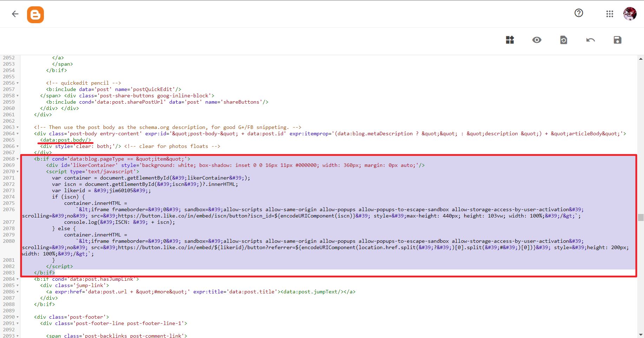Place cursor on the data:post.body tag
Image resolution: width=644 pixels, height=338 pixels.
pos(66,140)
